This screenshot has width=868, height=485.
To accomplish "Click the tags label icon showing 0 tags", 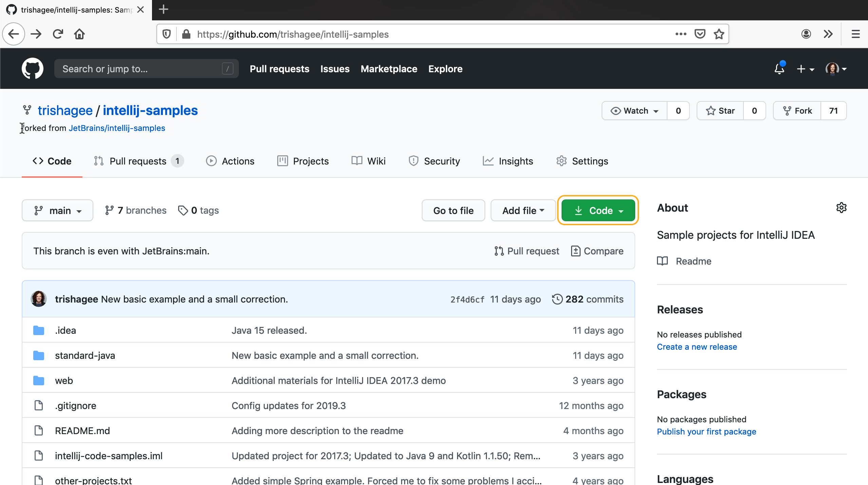I will point(183,210).
